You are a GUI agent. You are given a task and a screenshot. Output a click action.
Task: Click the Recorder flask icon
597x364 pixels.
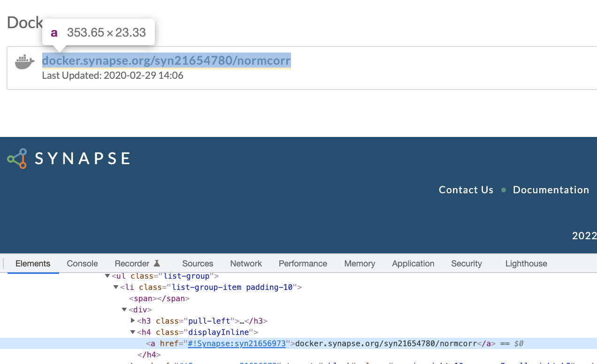[157, 263]
